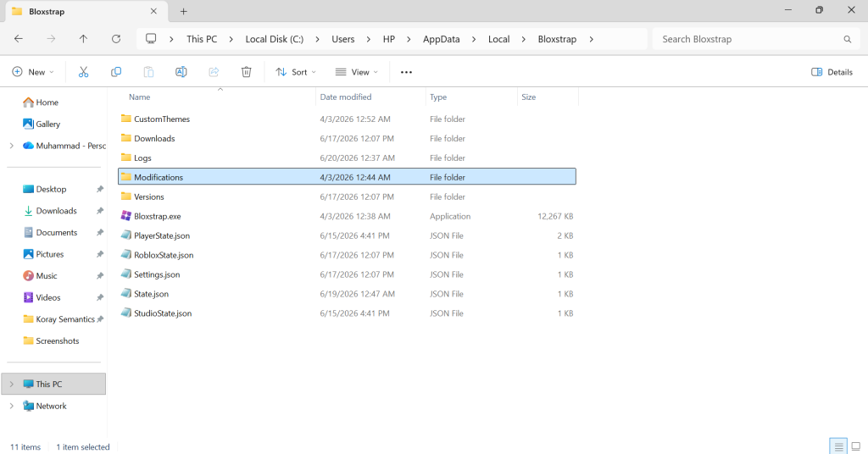The height and width of the screenshot is (454, 868).
Task: Unpin Desktop using its pin icon
Action: 100,189
